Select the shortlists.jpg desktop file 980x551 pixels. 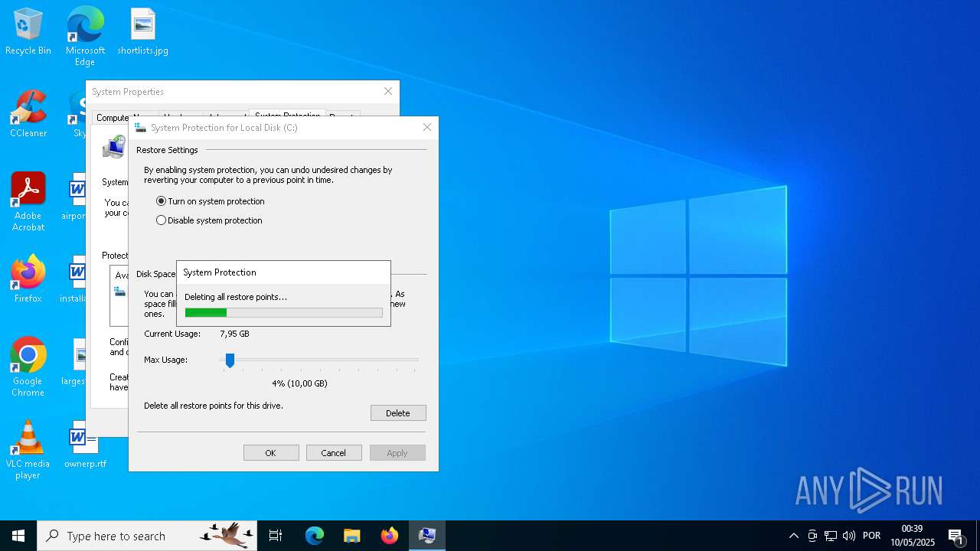click(142, 32)
